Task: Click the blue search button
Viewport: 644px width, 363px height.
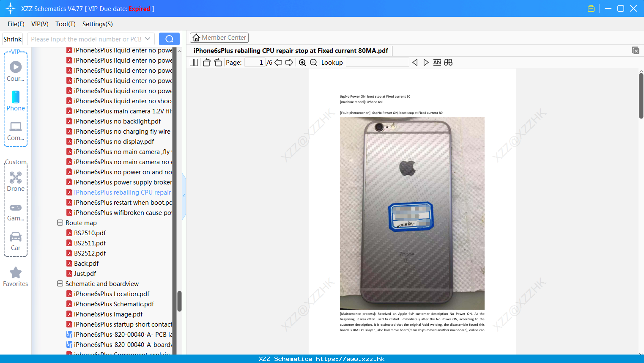Action: click(x=169, y=39)
